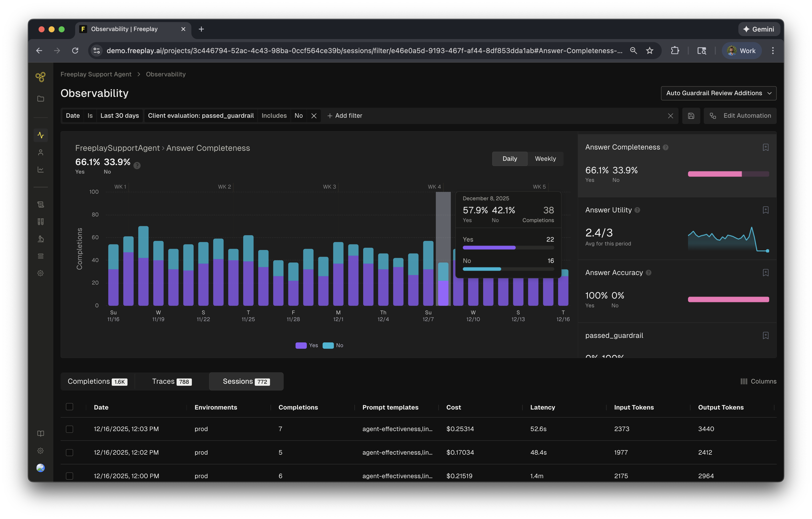The height and width of the screenshot is (519, 812).
Task: Remove the passed_guardrail filter with X
Action: (314, 116)
